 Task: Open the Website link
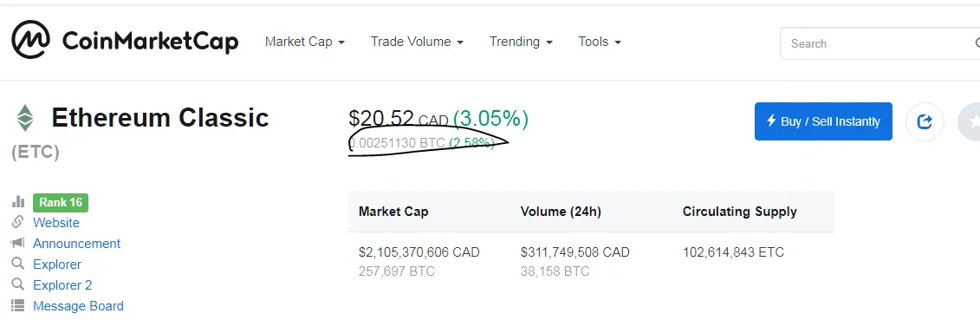click(56, 223)
